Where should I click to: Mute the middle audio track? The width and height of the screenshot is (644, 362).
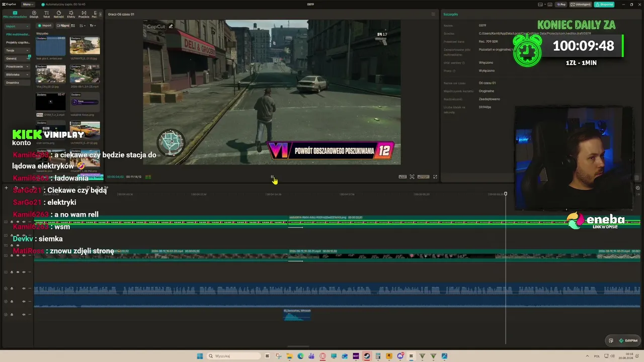click(24, 302)
